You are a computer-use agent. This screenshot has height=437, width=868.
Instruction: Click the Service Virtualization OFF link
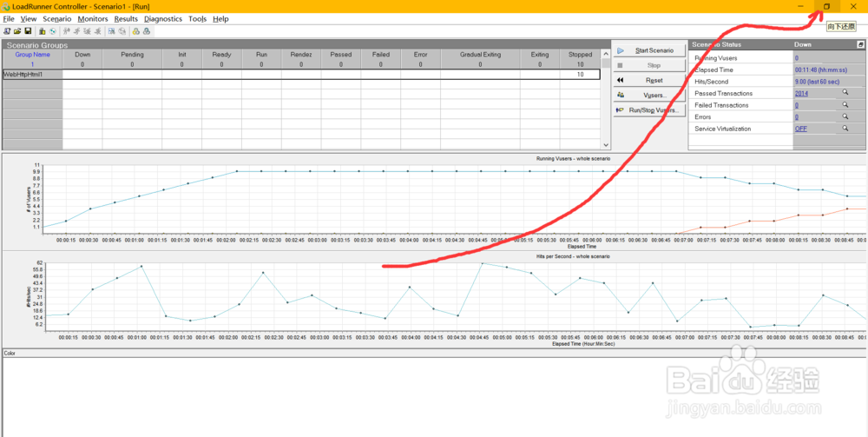[x=800, y=129]
